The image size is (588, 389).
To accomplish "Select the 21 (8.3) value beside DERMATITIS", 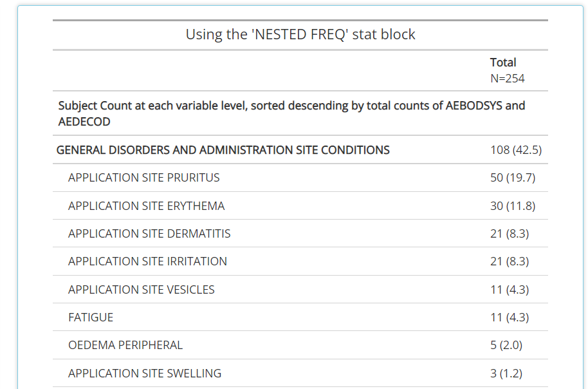I will [510, 234].
